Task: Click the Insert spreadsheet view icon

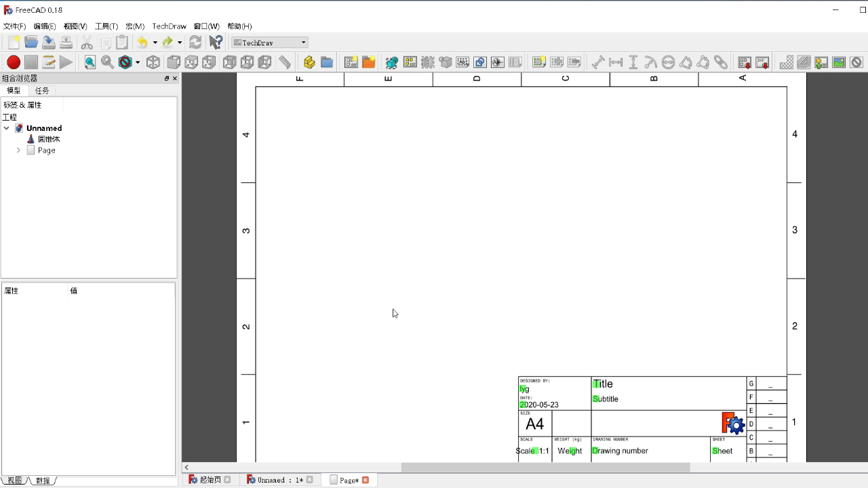Action: tap(515, 62)
